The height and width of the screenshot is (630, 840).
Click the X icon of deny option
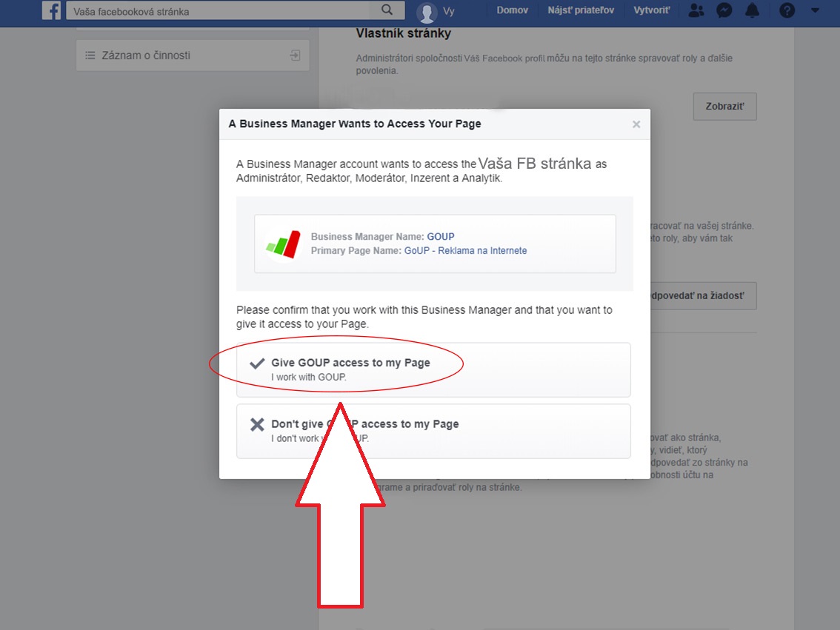pos(257,424)
